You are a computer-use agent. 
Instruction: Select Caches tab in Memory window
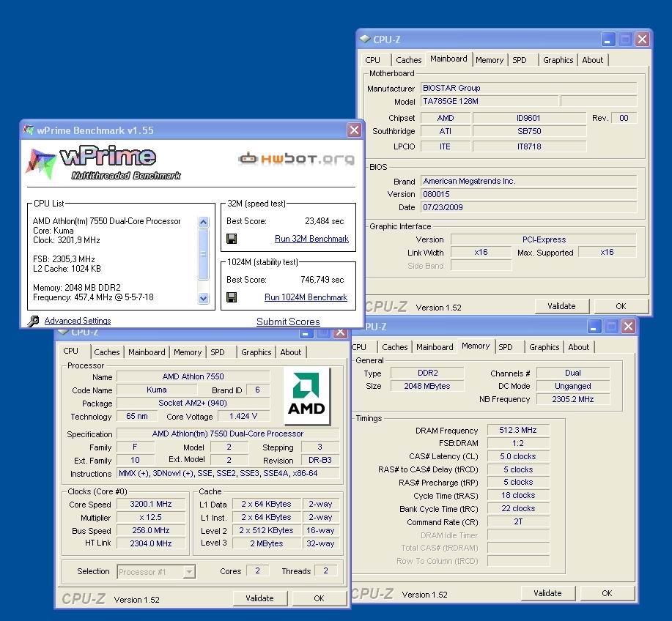tap(395, 347)
